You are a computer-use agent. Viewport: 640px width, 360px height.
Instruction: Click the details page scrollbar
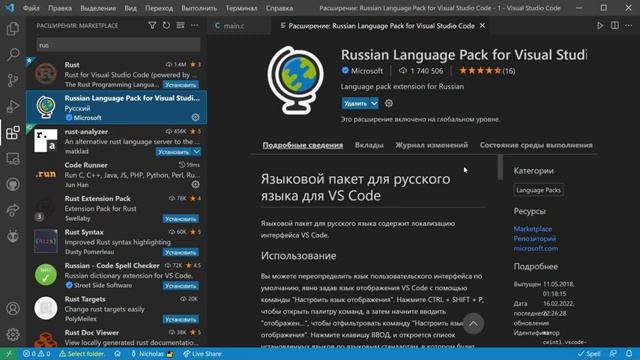coord(500,167)
